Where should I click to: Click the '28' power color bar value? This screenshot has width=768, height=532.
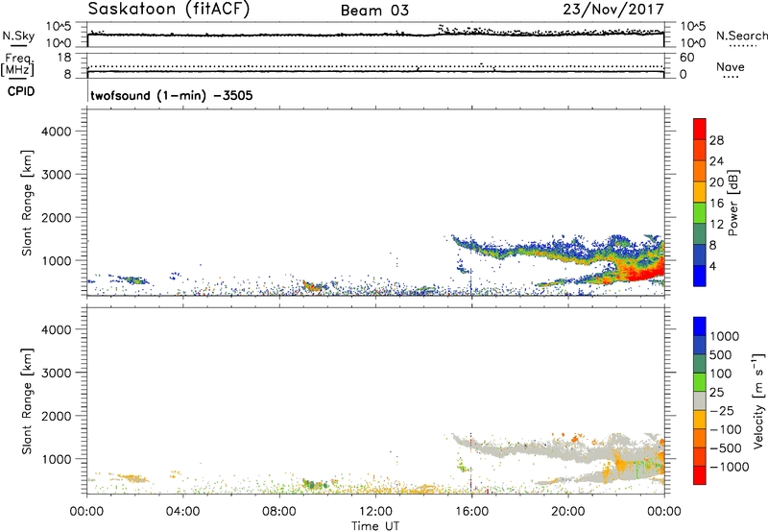tap(716, 140)
